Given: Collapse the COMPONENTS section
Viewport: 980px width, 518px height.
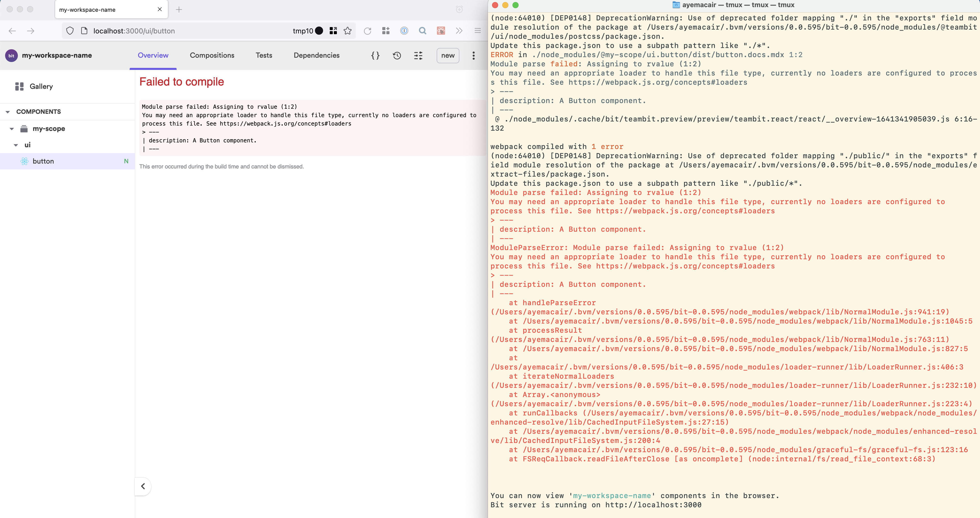Looking at the screenshot, I should coord(8,112).
